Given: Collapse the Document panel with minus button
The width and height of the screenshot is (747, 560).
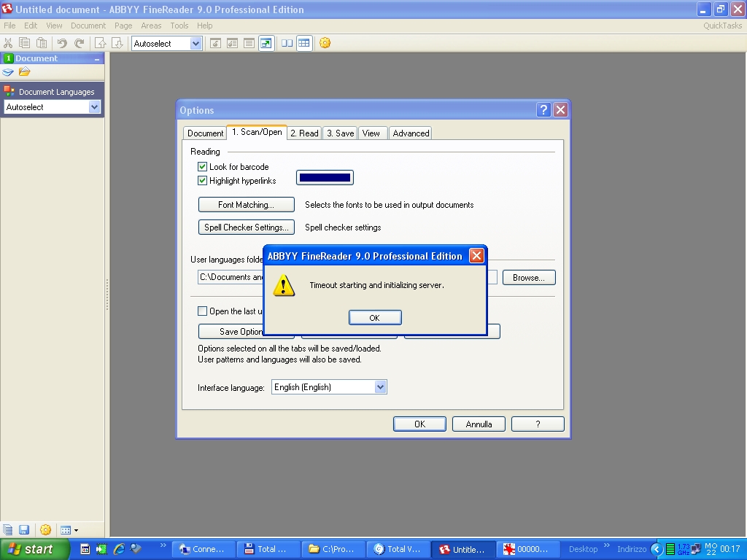Looking at the screenshot, I should pyautogui.click(x=97, y=58).
